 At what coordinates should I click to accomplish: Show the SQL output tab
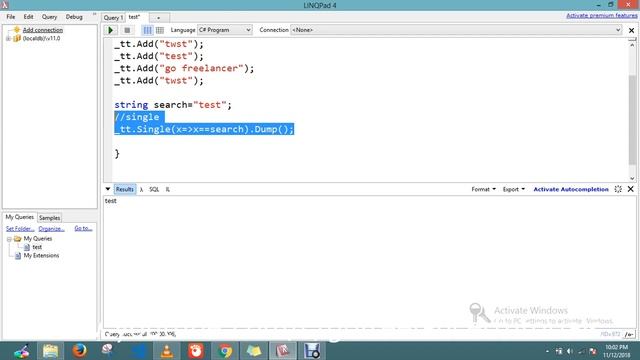154,189
